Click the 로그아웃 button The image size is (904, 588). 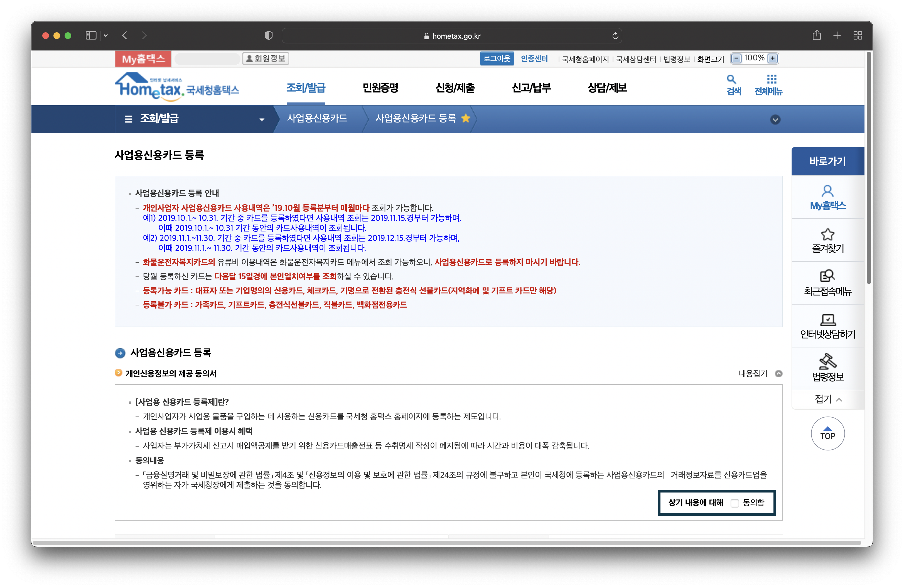pyautogui.click(x=497, y=58)
